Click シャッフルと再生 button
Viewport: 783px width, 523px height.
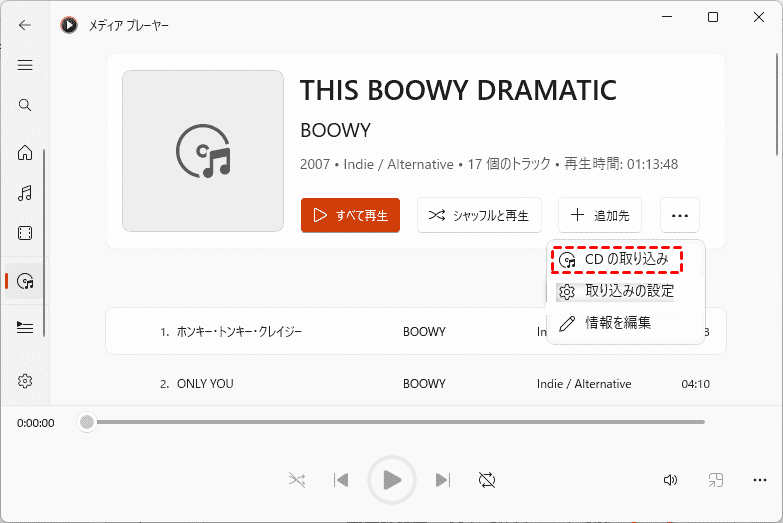479,215
